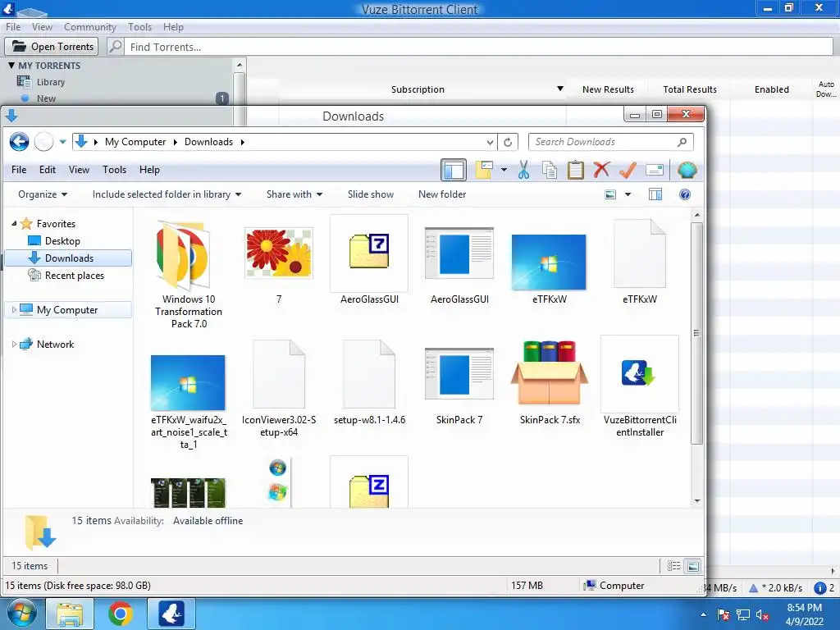Click Slide show button

pyautogui.click(x=371, y=194)
